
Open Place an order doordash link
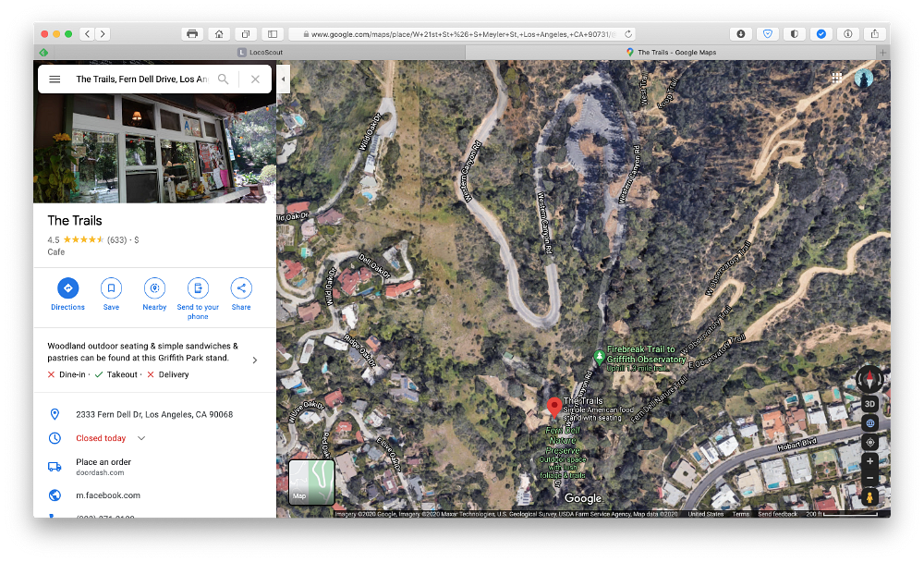(103, 467)
